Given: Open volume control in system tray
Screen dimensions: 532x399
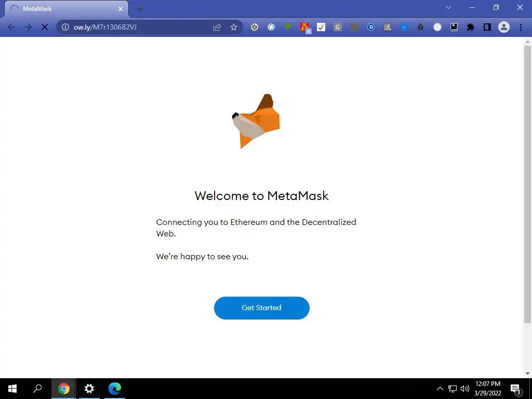Looking at the screenshot, I should pyautogui.click(x=465, y=389).
